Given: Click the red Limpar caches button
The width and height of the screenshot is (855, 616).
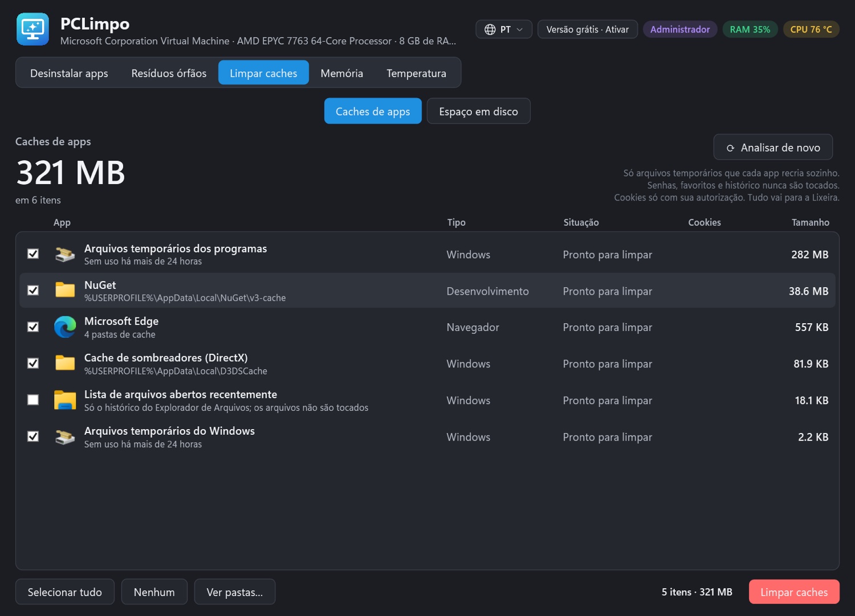Looking at the screenshot, I should pos(794,592).
